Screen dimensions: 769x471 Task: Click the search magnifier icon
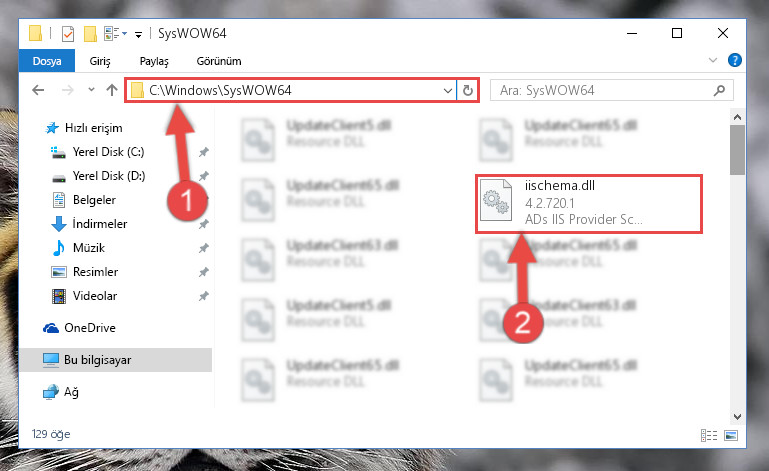tap(719, 90)
